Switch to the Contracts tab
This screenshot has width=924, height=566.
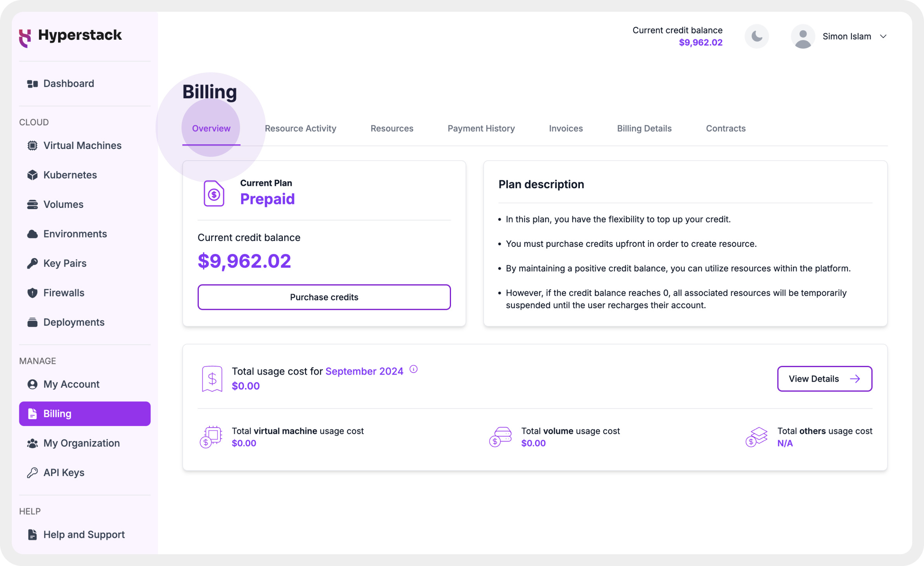click(x=726, y=129)
